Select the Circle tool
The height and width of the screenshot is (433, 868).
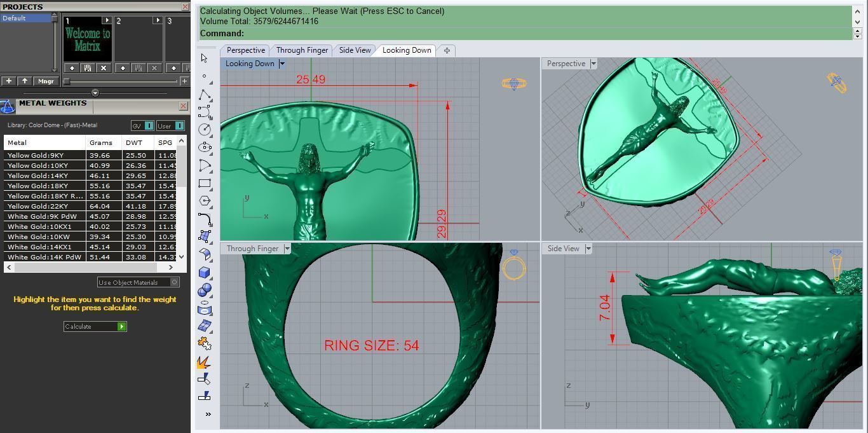tap(205, 129)
